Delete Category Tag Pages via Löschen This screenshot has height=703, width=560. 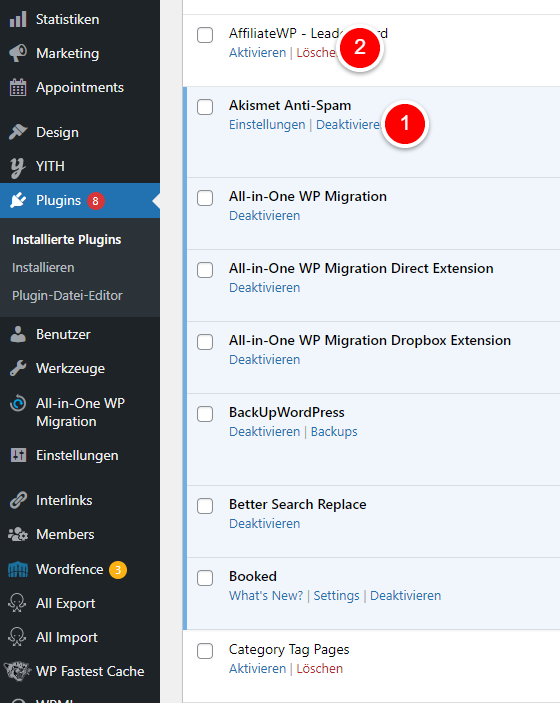(x=320, y=669)
